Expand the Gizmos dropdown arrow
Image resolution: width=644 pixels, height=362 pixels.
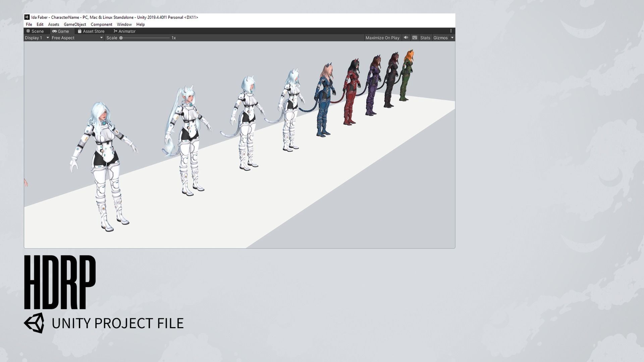(x=452, y=38)
